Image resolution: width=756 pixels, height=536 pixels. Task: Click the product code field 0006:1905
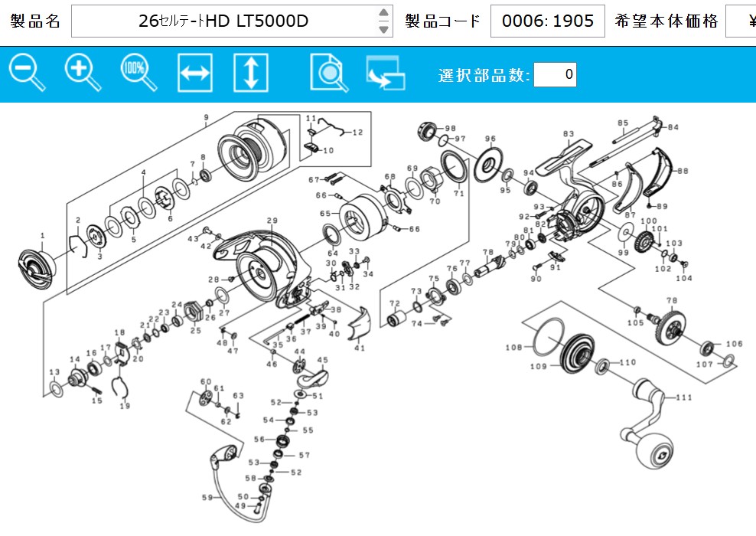pyautogui.click(x=547, y=21)
